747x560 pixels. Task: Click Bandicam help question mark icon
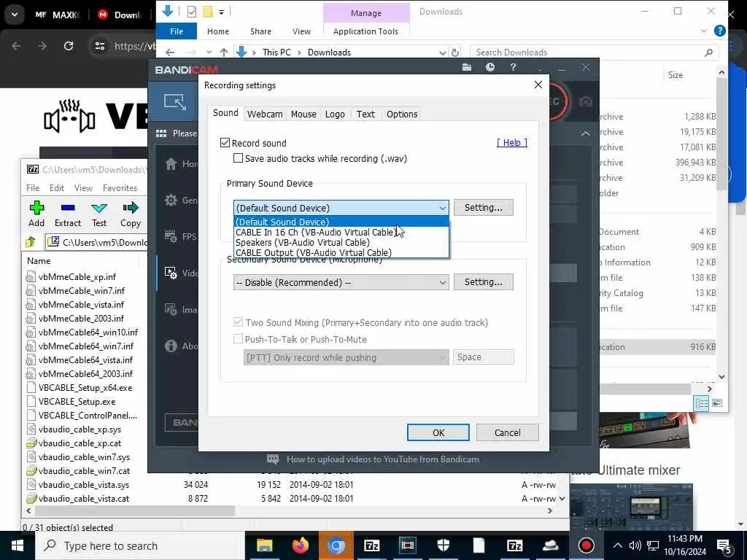(513, 68)
